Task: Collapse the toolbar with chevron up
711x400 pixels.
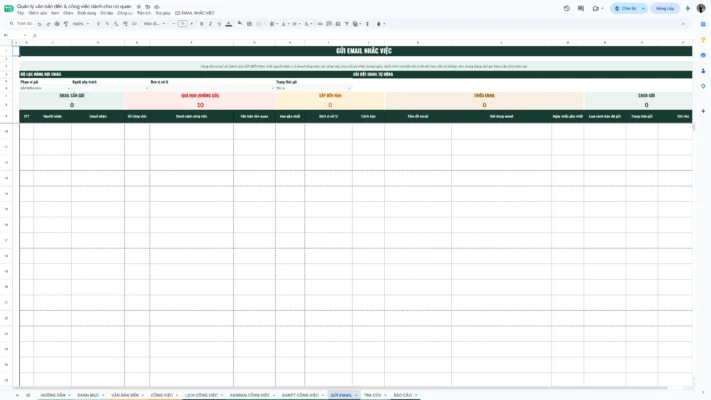Action: tap(683, 24)
